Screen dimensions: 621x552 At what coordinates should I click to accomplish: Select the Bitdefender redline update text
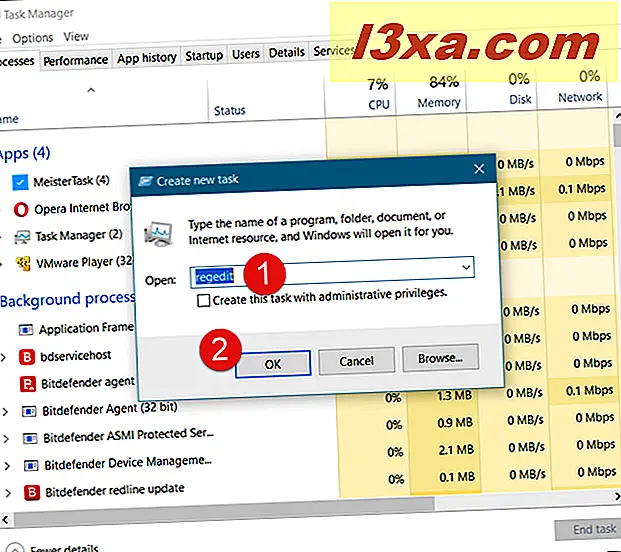tap(114, 491)
